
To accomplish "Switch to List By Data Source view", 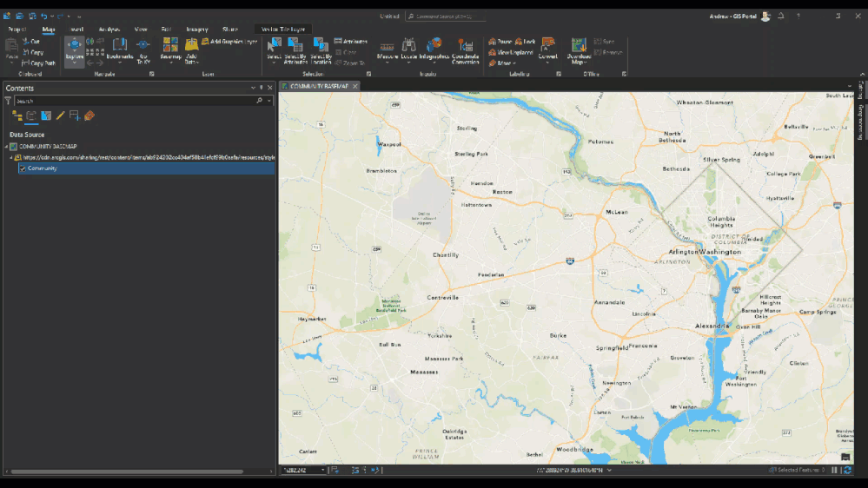I will [x=31, y=115].
